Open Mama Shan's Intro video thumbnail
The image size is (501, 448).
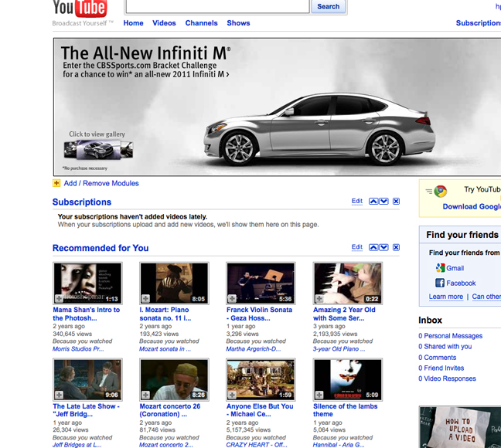87,283
